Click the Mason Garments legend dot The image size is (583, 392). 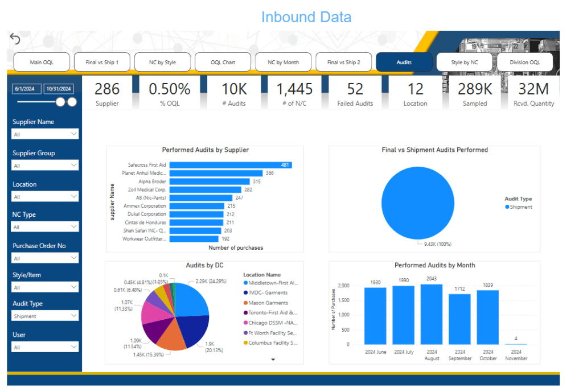(245, 303)
